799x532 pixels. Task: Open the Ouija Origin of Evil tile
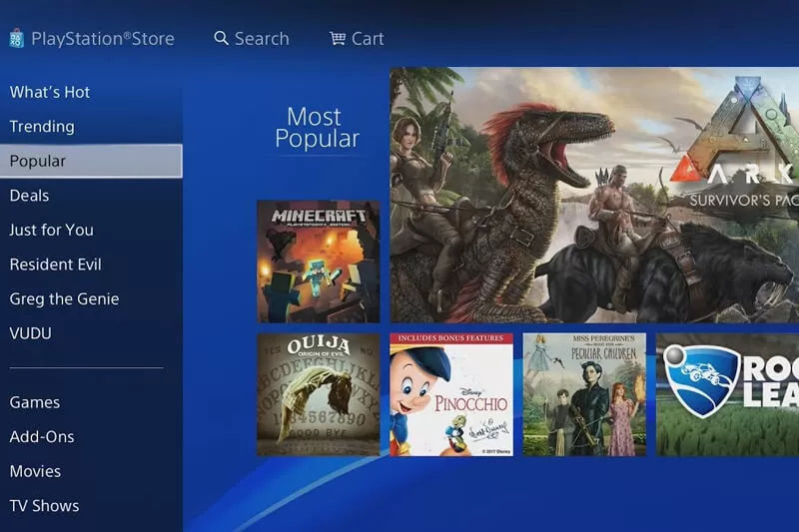tap(319, 394)
